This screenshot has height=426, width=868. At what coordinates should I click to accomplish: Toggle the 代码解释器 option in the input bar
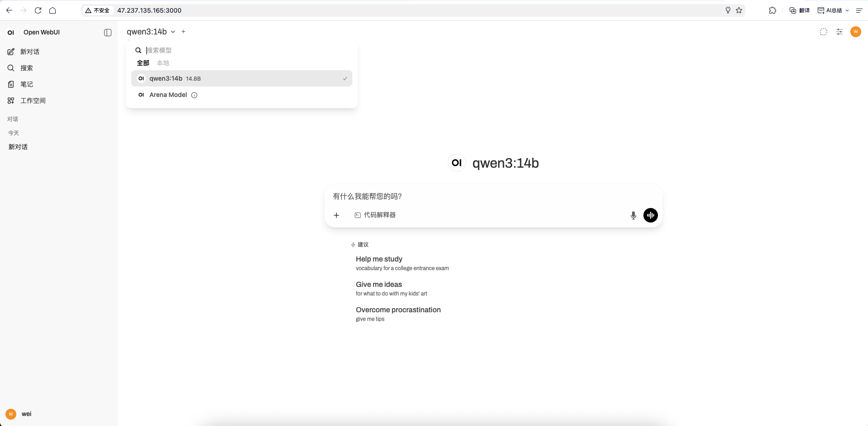375,215
